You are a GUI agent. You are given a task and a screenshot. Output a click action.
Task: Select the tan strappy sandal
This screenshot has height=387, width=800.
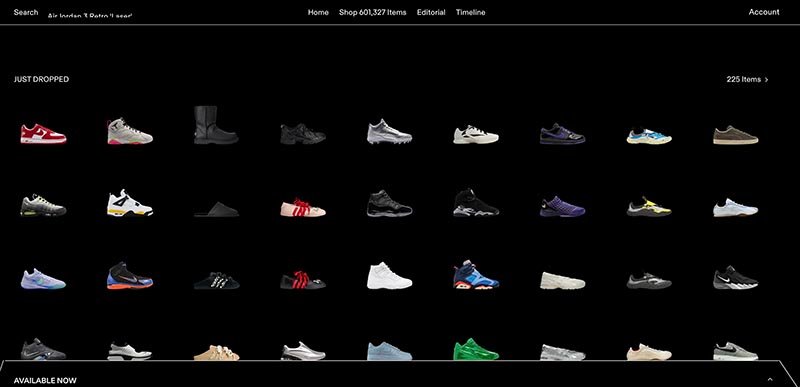pyautogui.click(x=216, y=353)
